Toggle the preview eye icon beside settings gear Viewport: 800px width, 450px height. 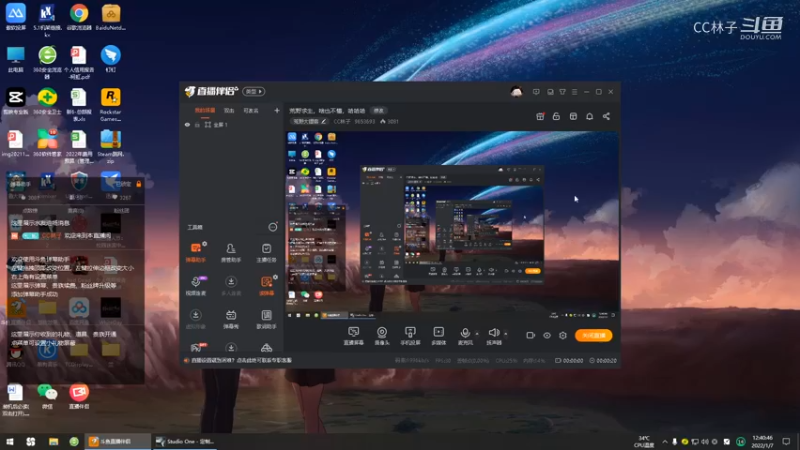point(546,335)
